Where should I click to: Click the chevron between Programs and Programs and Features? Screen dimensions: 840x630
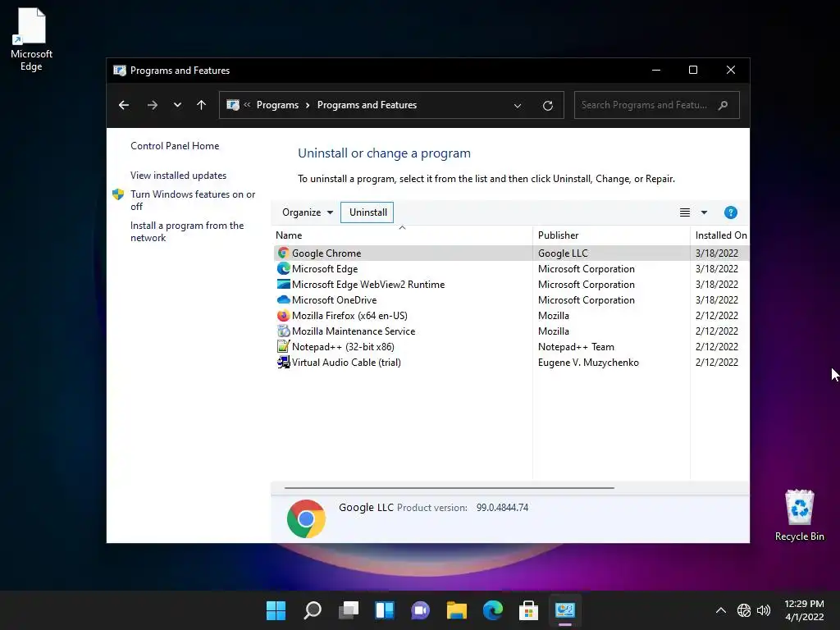pyautogui.click(x=308, y=106)
